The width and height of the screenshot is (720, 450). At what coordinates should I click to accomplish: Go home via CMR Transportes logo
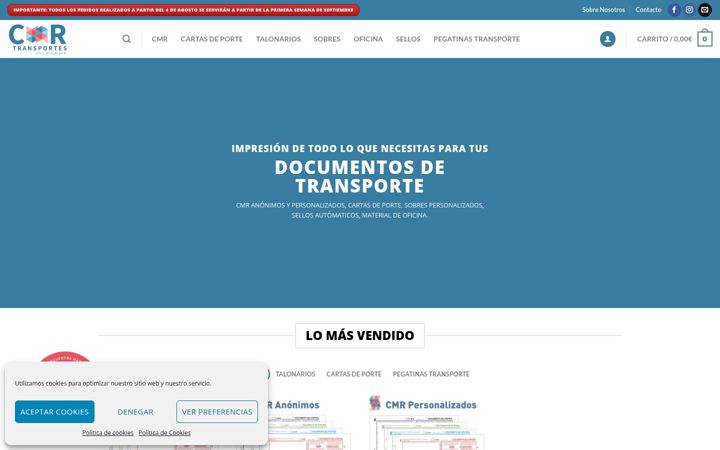click(x=38, y=39)
